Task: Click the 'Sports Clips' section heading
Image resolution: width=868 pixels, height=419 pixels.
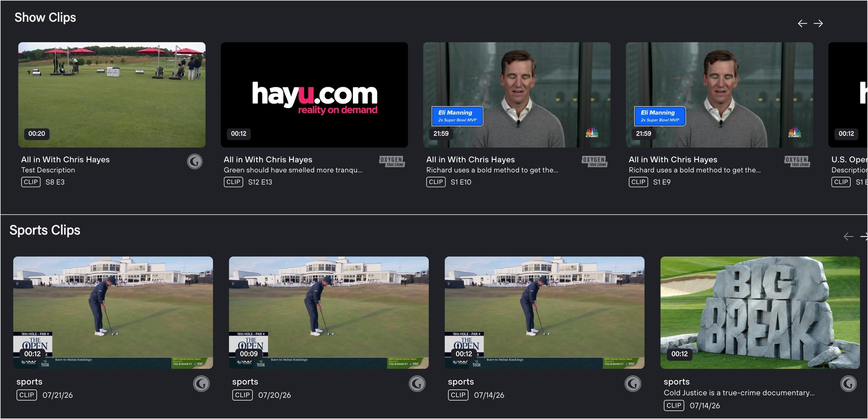Action: click(45, 230)
